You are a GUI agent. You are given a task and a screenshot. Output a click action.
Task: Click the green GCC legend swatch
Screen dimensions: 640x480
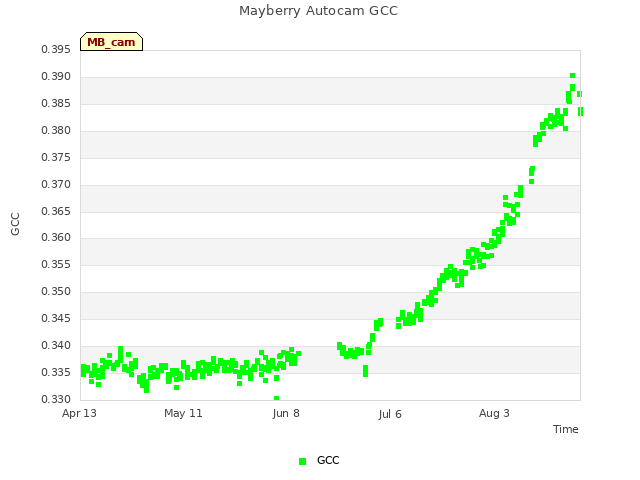click(x=302, y=461)
